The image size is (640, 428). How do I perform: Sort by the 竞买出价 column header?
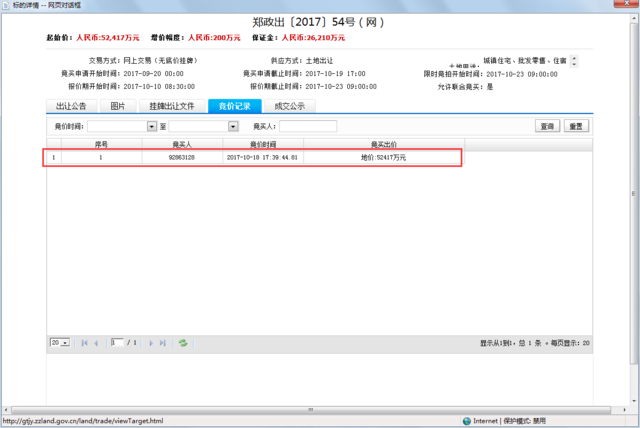click(x=384, y=144)
